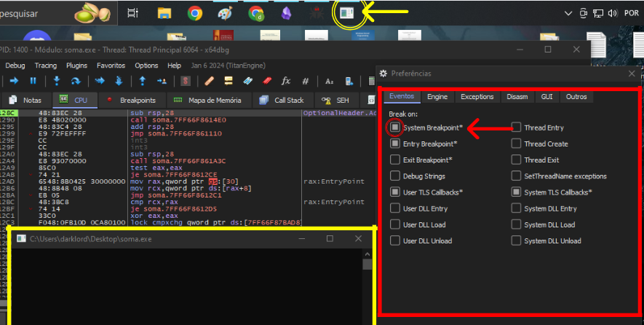Switch to the Mapa de Memória tab
This screenshot has height=325, width=644.
[x=209, y=100]
